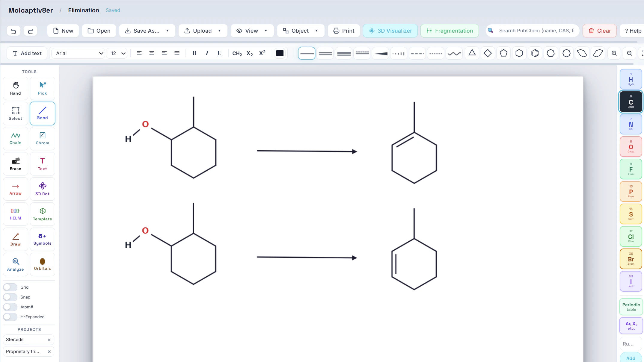The image size is (644, 362).
Task: Open the Fragmentation panel
Action: pos(450,31)
